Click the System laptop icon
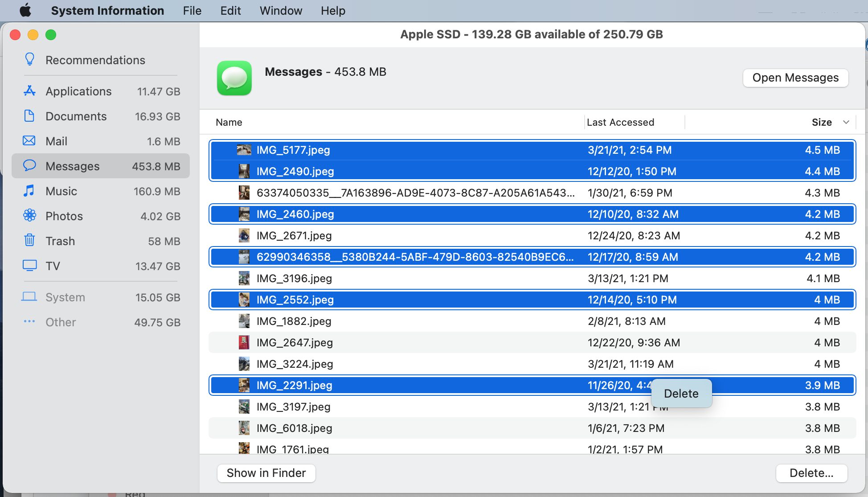Screen dimensions: 868x497 point(29,297)
